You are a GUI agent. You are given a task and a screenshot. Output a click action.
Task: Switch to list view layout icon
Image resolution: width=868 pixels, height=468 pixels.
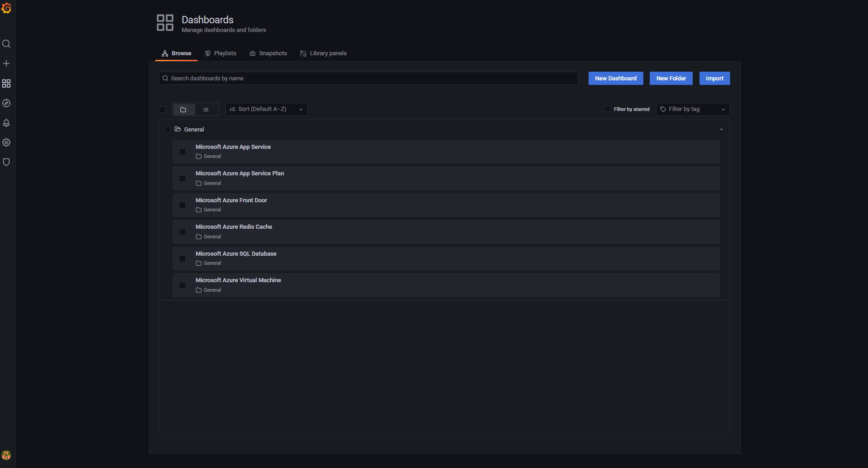[x=206, y=110]
